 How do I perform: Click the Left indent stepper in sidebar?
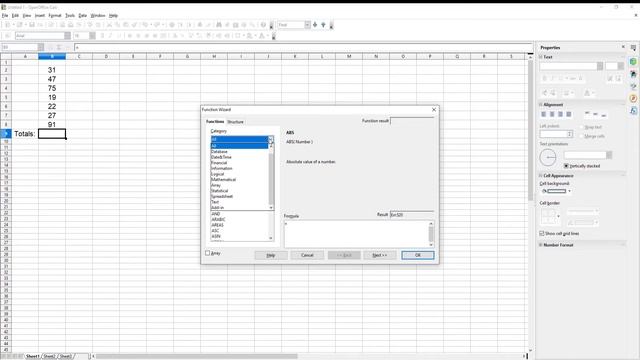tap(569, 134)
